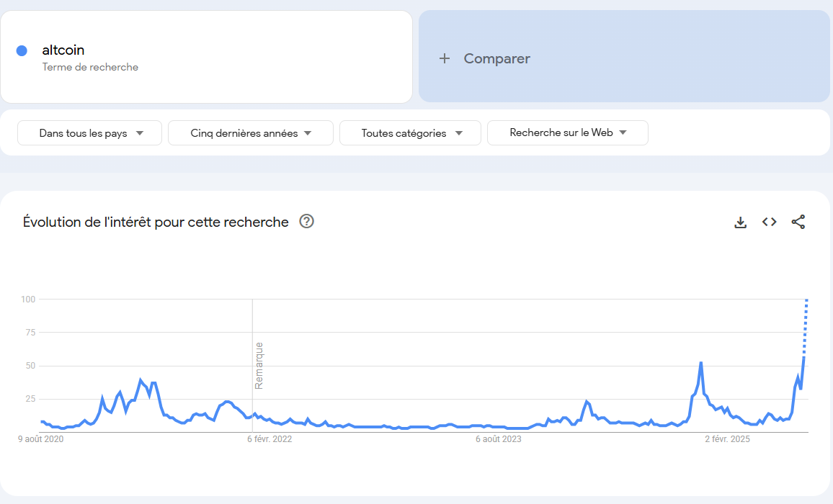
Task: Click the dotted projected line at chart end
Action: click(x=806, y=327)
